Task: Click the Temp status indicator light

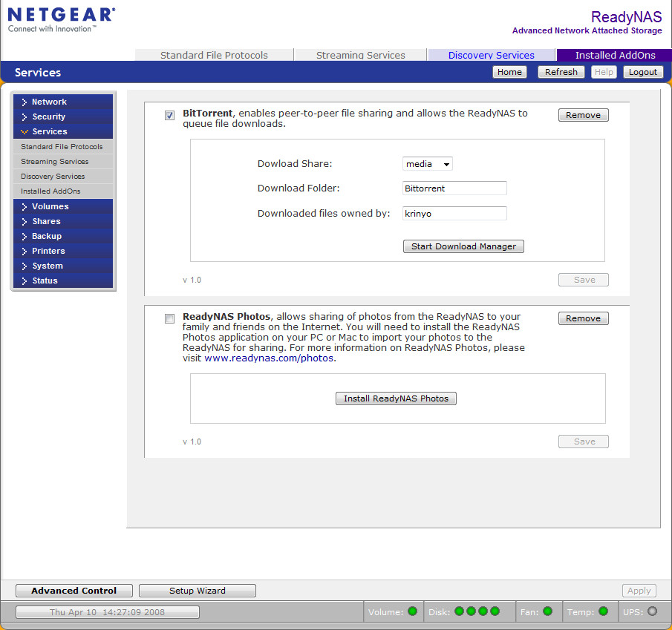Action: 604,611
